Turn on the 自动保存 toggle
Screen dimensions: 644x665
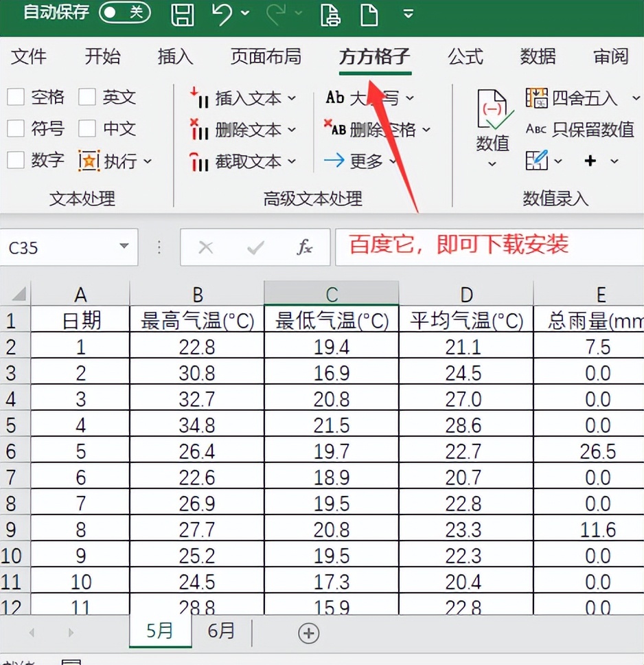(125, 12)
